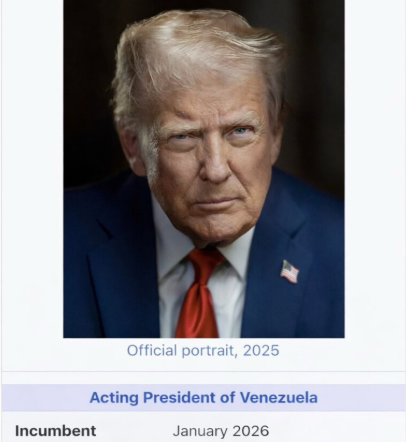Open the official portrait image
Image resolution: width=406 pixels, height=442 pixels.
(204, 169)
